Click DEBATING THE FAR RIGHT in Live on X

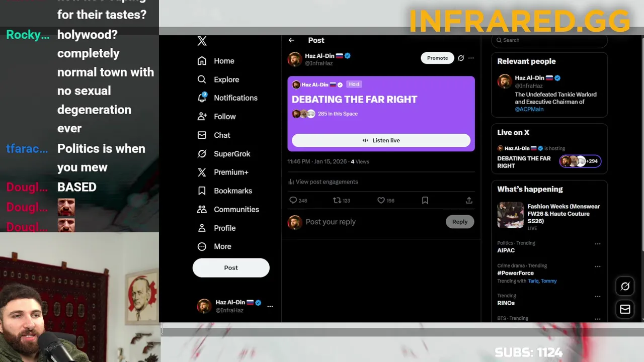click(x=524, y=162)
